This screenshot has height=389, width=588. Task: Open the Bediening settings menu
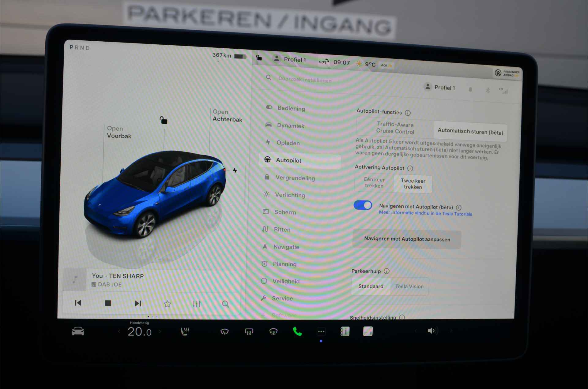pos(285,108)
